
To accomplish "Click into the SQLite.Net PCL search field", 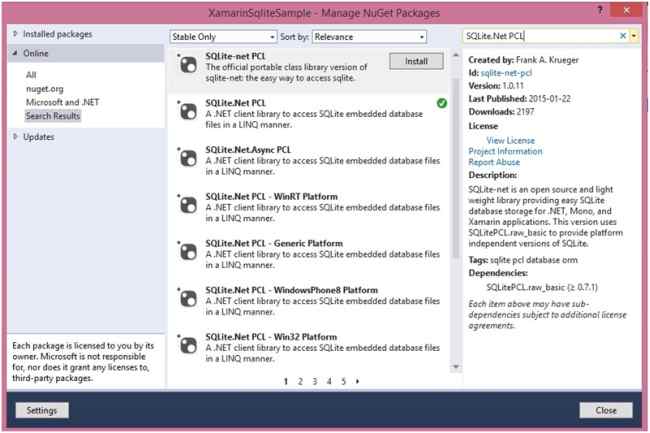I will (540, 36).
